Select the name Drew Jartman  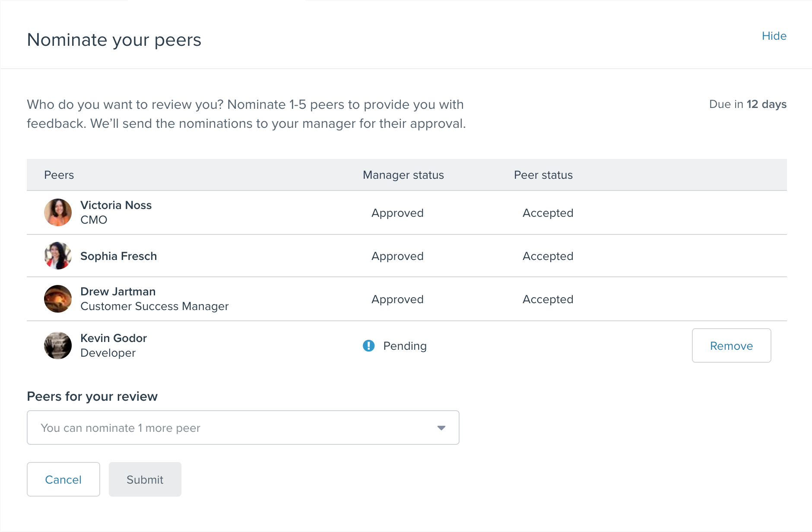pos(118,291)
